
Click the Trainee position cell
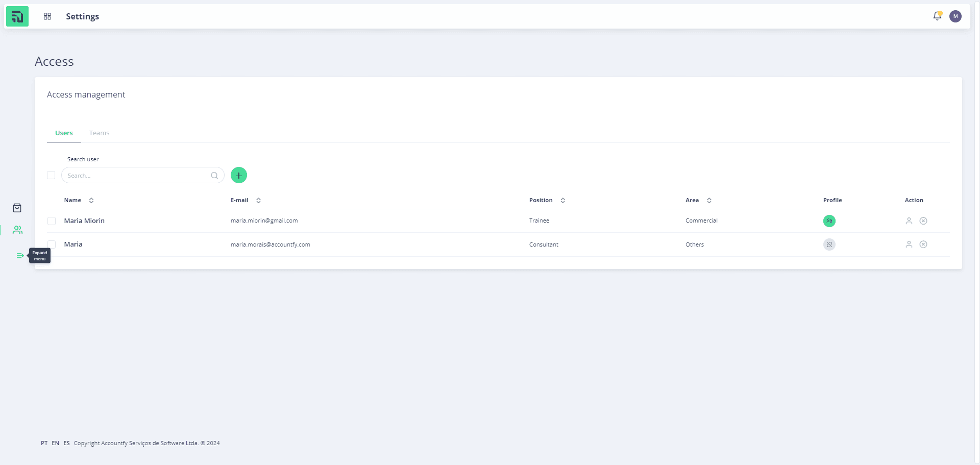[x=540, y=221]
